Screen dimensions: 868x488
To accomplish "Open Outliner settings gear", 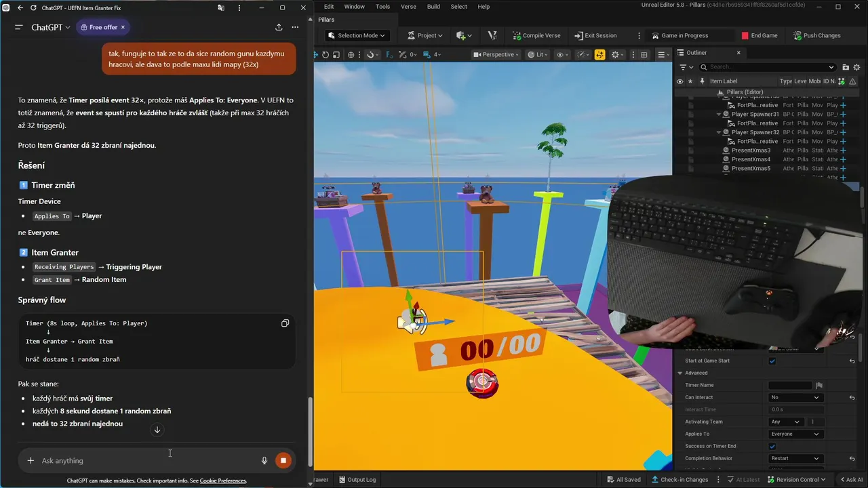I will pyautogui.click(x=856, y=67).
